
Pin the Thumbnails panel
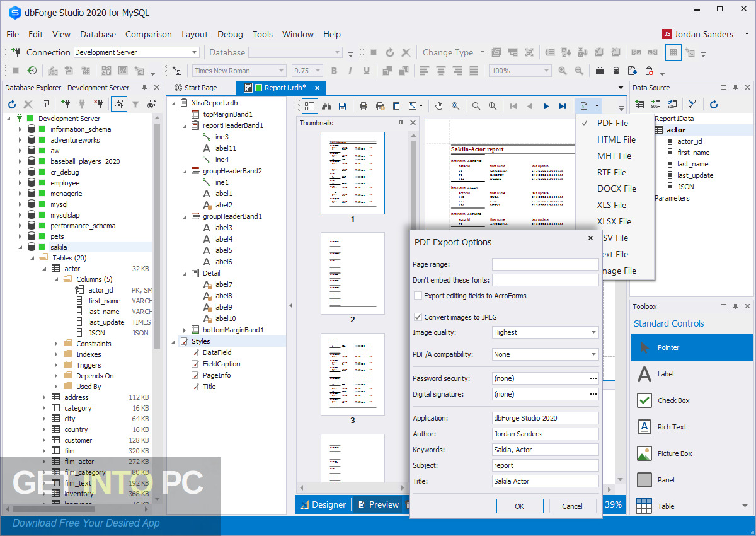tap(401, 123)
